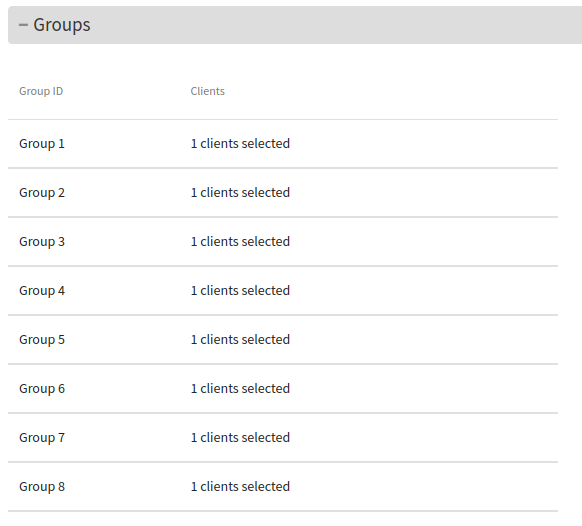Open Group 5 clients selected dropdown
582x526 pixels.
(240, 340)
